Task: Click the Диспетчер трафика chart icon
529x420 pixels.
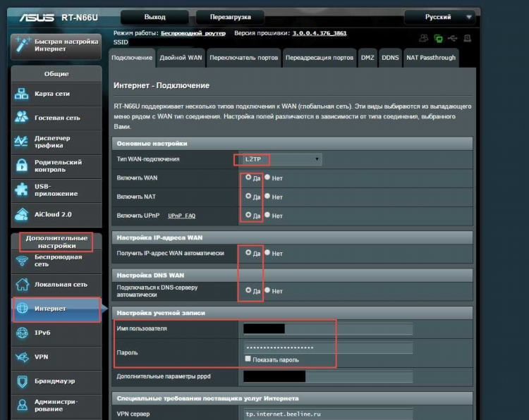Action: click(21, 142)
